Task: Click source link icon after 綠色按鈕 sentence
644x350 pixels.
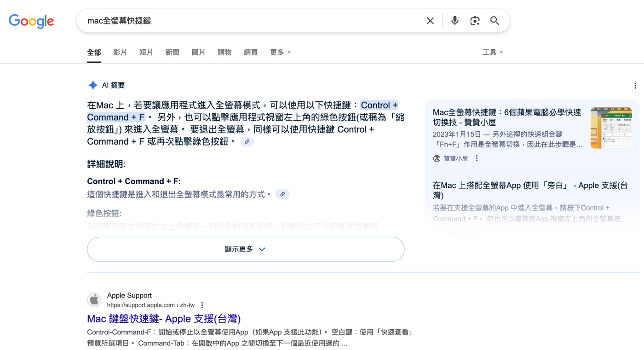Action: tap(247, 141)
